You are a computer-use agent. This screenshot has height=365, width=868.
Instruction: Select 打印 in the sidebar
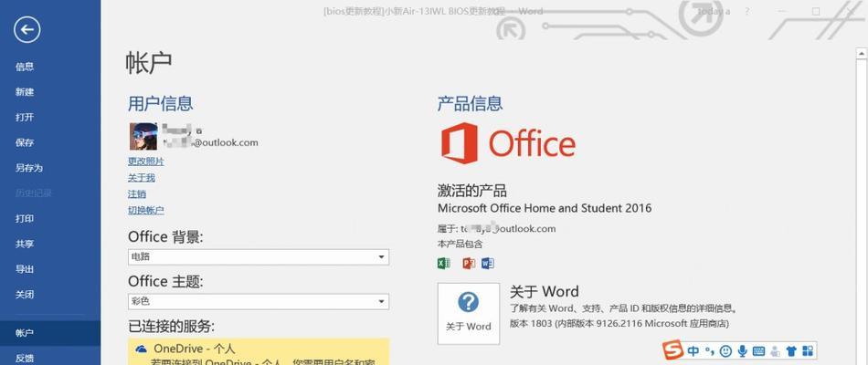pyautogui.click(x=25, y=218)
